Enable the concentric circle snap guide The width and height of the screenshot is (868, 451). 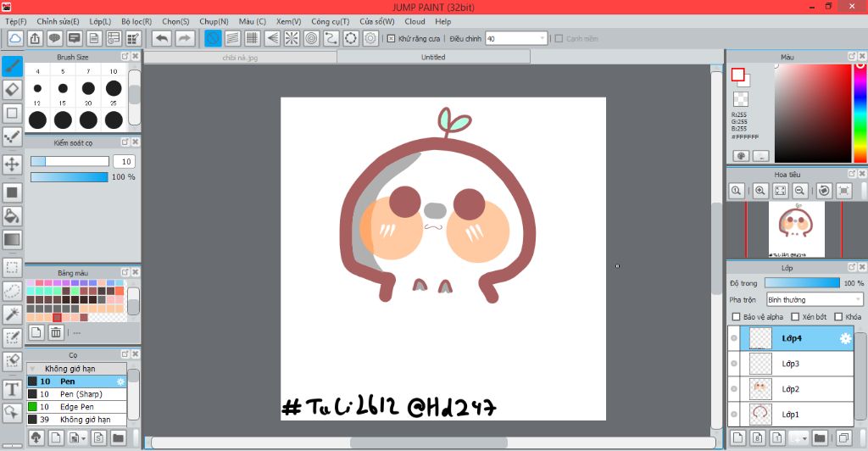click(x=312, y=38)
